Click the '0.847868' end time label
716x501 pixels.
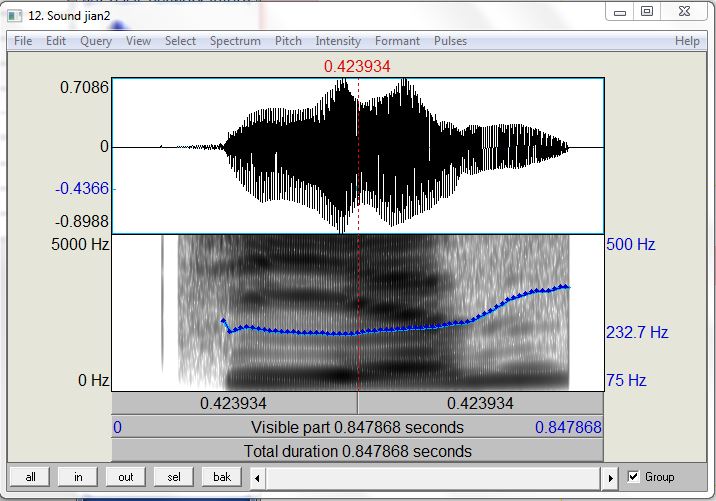(x=568, y=427)
